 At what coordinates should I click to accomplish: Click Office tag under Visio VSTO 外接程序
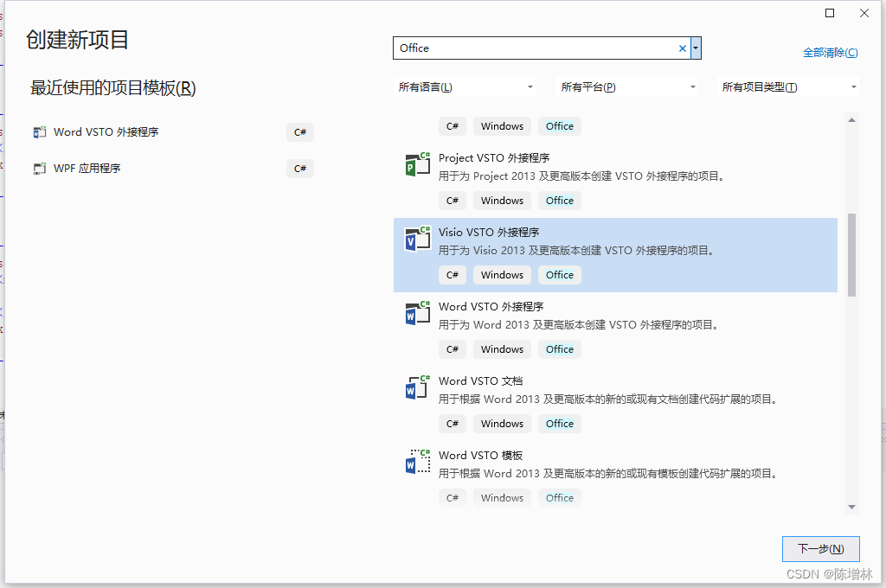(560, 275)
